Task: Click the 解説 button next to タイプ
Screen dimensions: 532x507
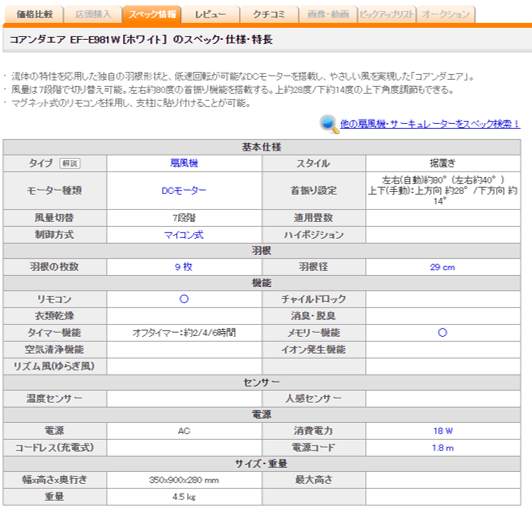Action: coord(70,163)
